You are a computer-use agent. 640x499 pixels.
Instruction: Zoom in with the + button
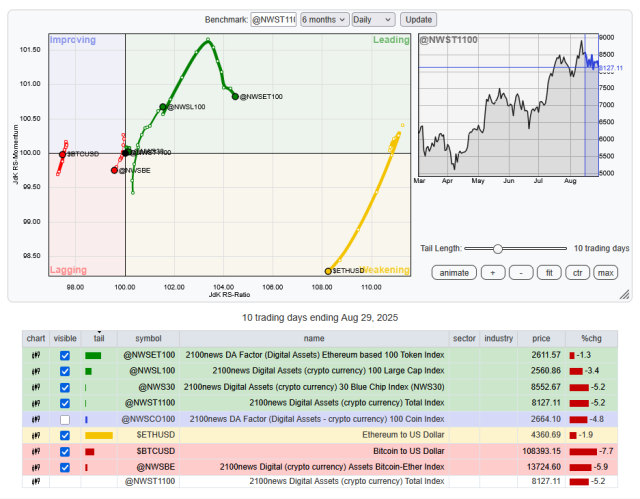(493, 273)
